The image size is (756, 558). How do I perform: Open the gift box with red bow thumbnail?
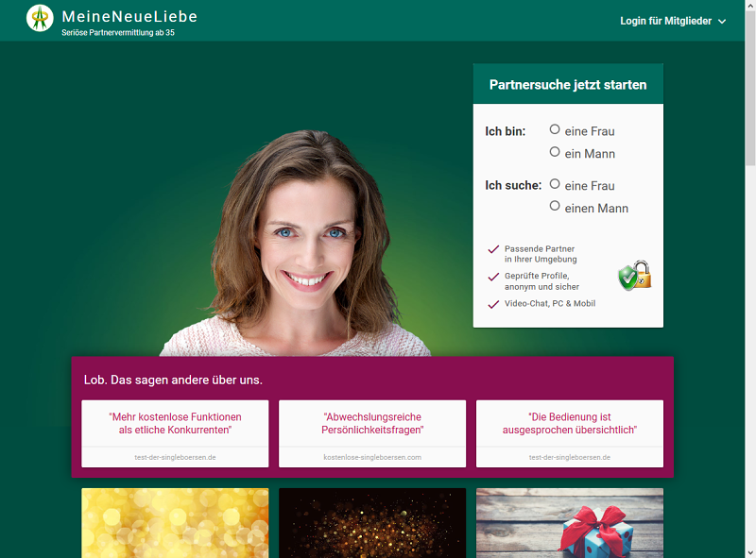pos(570,523)
